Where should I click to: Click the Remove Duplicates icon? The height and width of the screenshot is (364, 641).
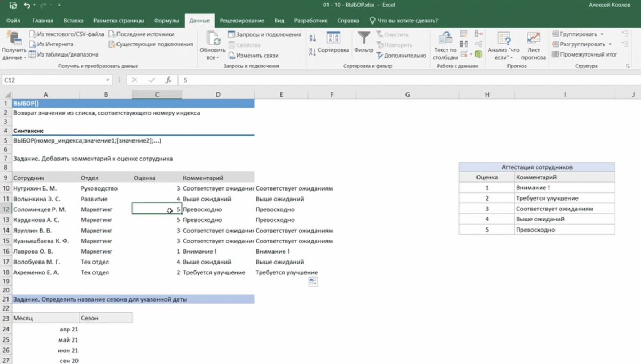(464, 44)
